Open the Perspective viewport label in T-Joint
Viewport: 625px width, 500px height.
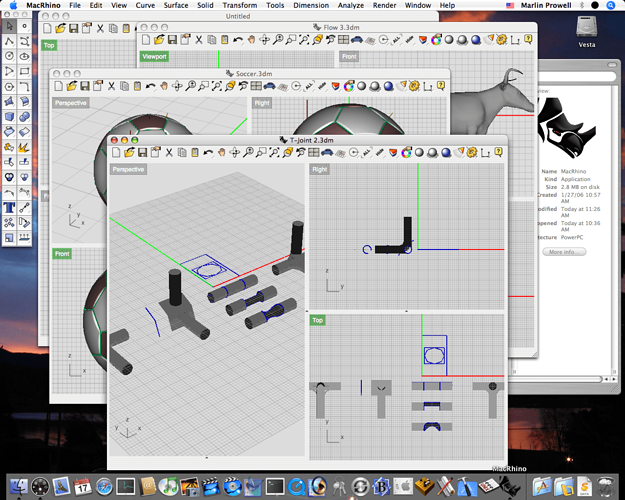pos(128,169)
